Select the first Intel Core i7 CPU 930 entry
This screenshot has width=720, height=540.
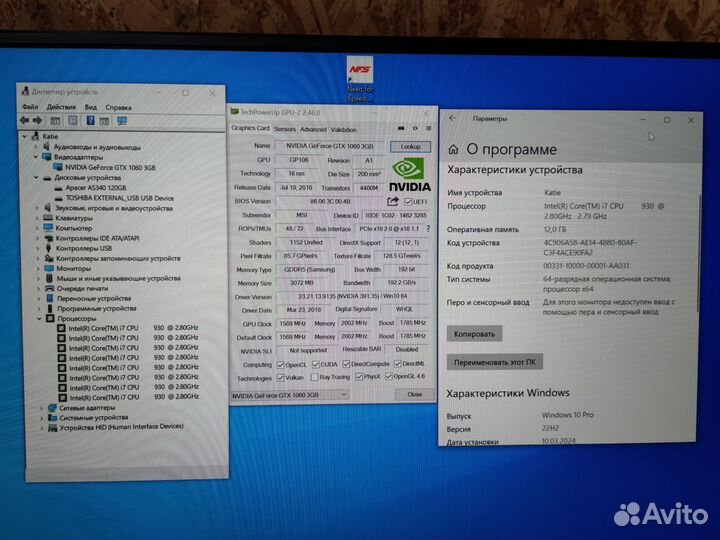tap(128, 328)
